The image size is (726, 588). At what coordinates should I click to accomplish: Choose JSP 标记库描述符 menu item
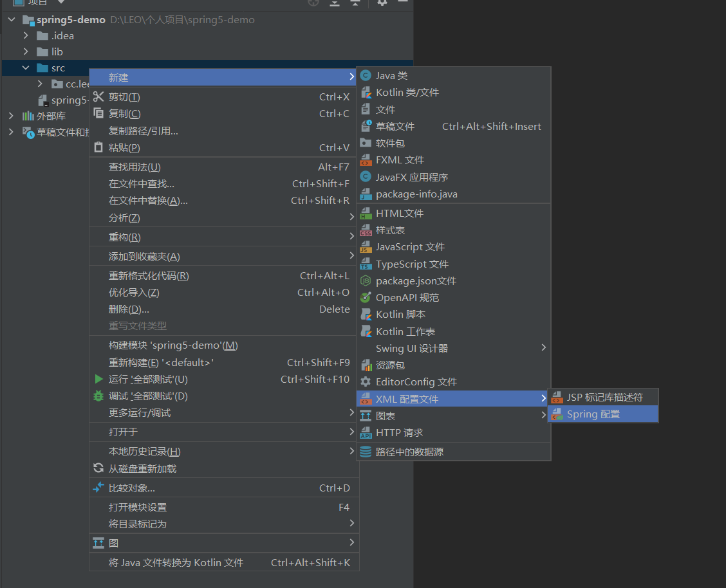[604, 398]
